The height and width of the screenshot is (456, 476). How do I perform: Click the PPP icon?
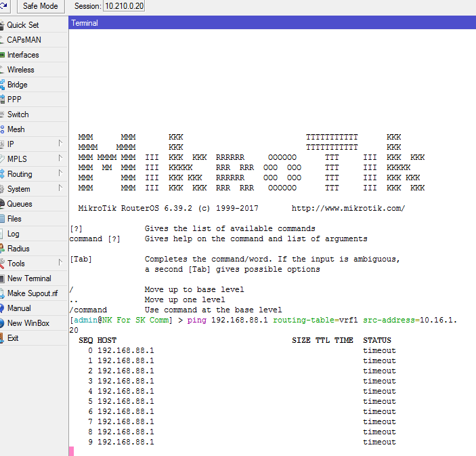pyautogui.click(x=3, y=100)
